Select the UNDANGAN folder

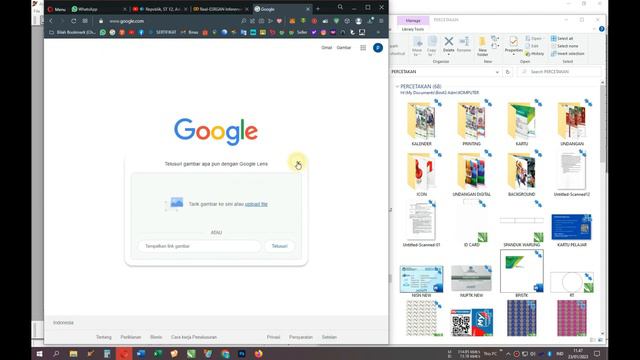[572, 123]
